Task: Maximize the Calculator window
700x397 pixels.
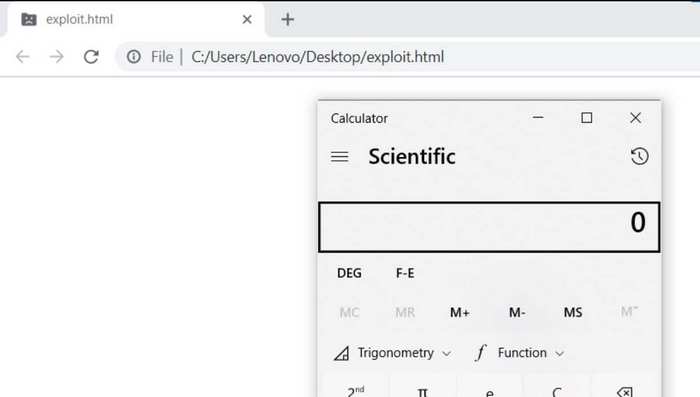Action: (x=587, y=118)
